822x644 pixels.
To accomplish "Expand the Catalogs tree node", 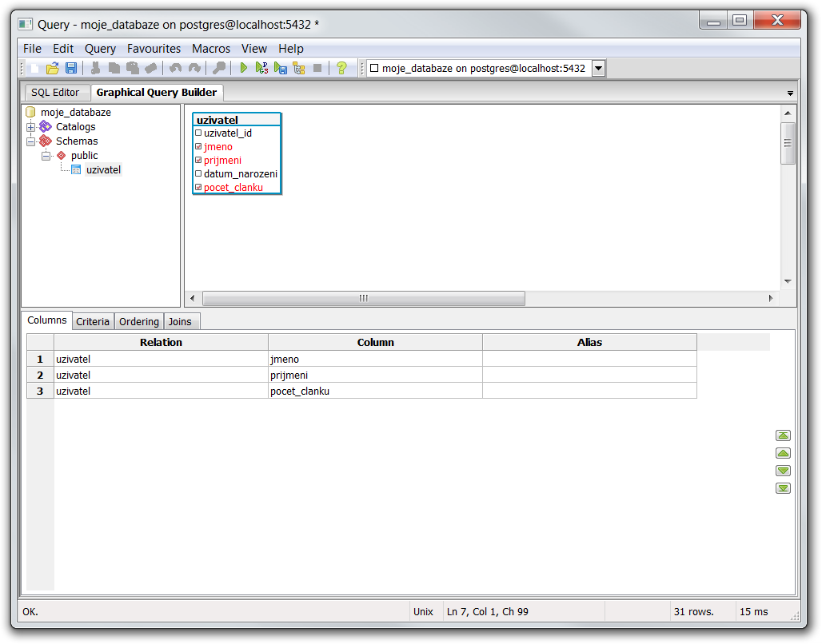I will (x=31, y=127).
